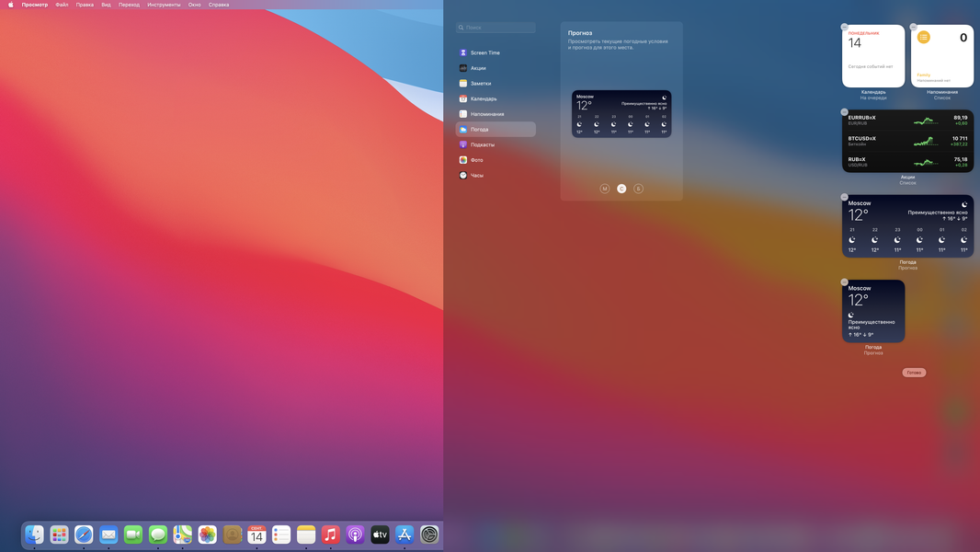Screen dimensions: 980x552
Task: Select Screen Time in widget list
Action: pos(496,52)
